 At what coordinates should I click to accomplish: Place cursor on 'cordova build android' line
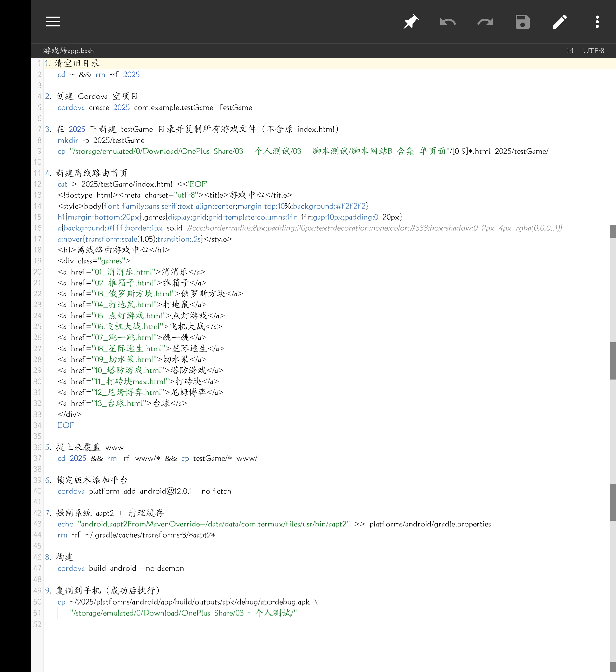[120, 568]
